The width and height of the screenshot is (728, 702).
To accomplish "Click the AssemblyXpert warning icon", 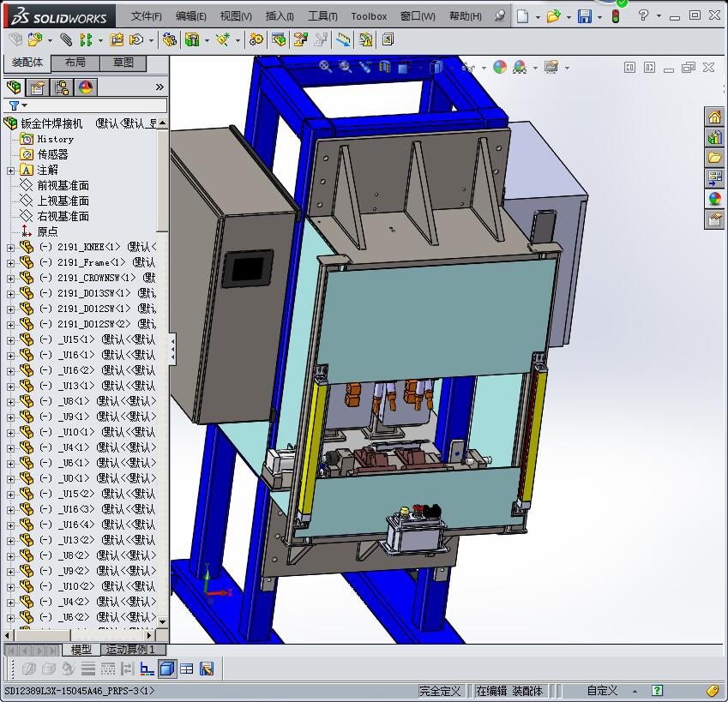I will [x=365, y=40].
